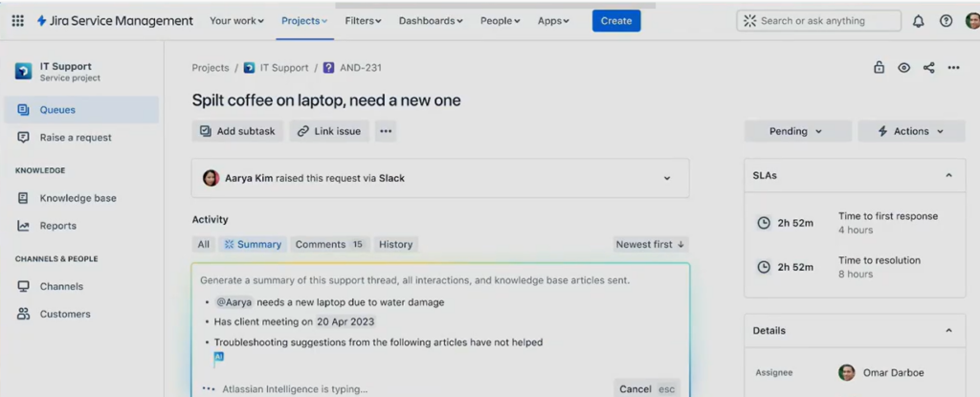Open the Apps menu
980x397 pixels.
(x=554, y=21)
